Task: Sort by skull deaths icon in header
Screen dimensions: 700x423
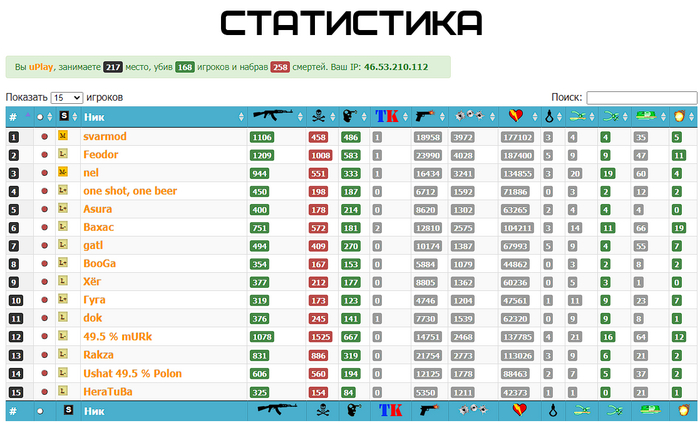Action: [x=319, y=116]
